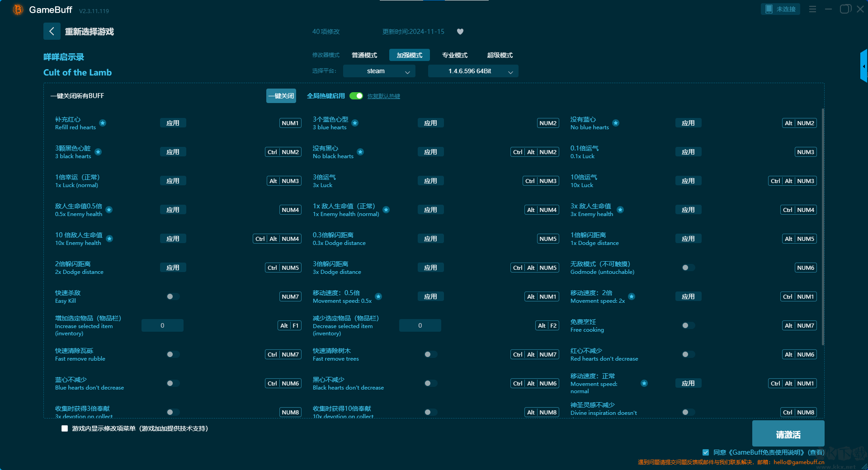868x470 pixels.
Task: Click Decrease selected item value field
Action: click(x=420, y=325)
